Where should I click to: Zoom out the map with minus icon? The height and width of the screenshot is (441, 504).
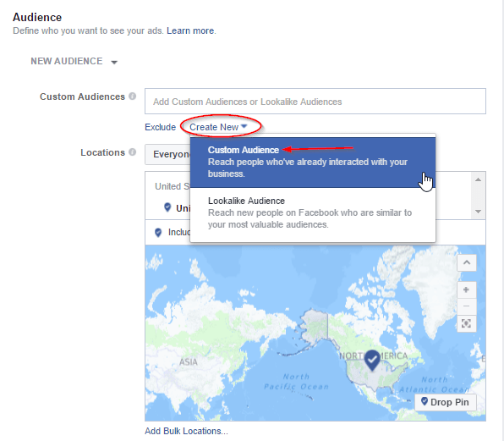coord(467,306)
